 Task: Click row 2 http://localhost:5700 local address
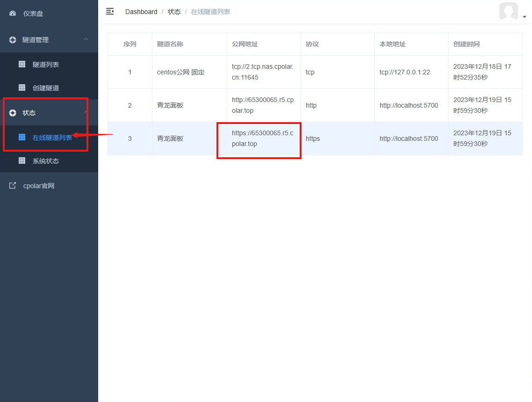[x=411, y=105]
